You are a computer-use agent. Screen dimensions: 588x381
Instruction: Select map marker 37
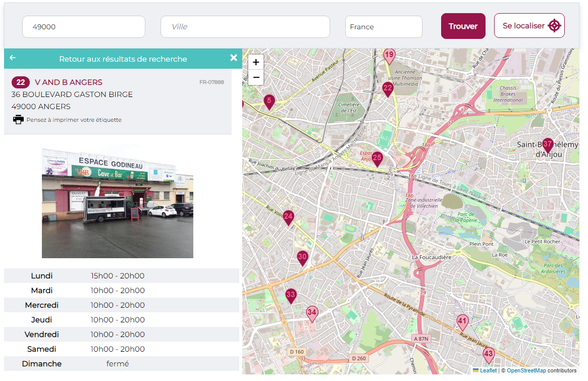[548, 145]
